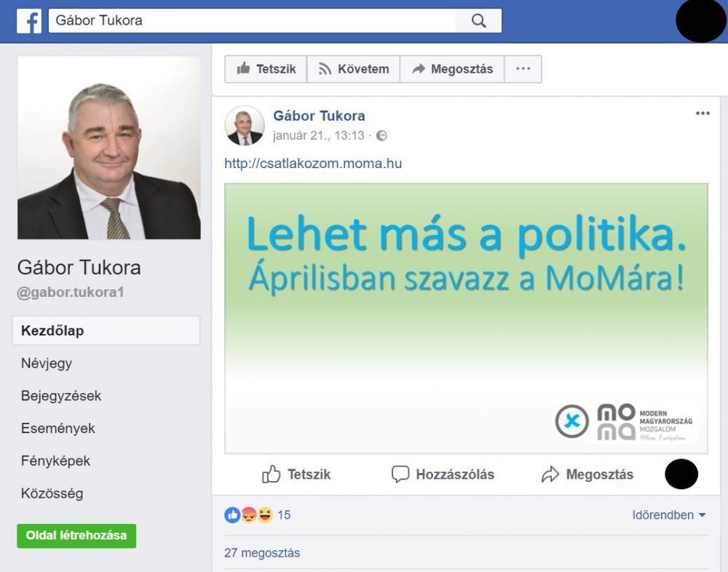This screenshot has height=572, width=728.
Task: Follow the page via Követem button
Action: (353, 69)
